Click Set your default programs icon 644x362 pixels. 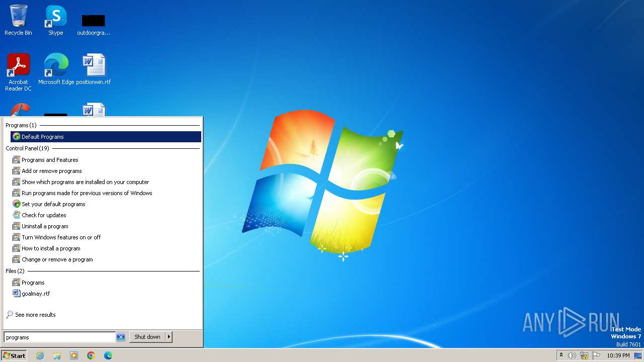click(17, 204)
